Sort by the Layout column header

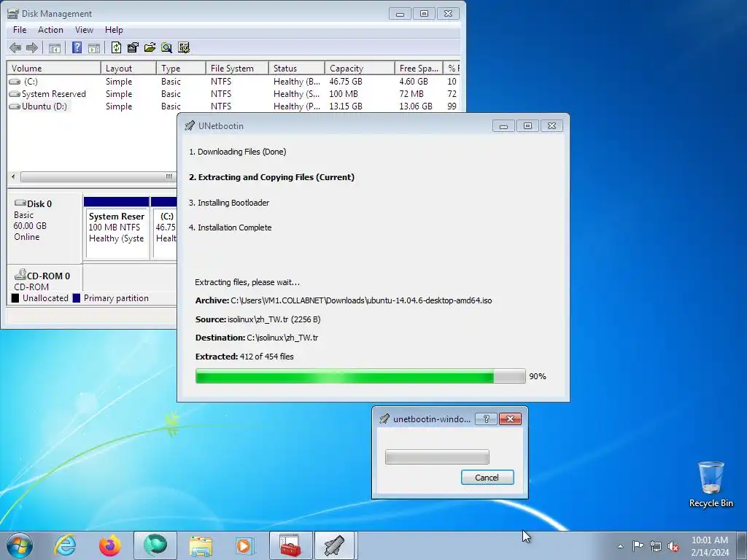point(128,68)
